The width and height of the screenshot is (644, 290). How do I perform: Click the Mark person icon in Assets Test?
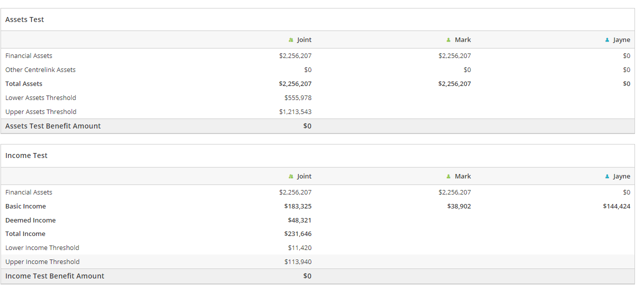click(x=449, y=40)
